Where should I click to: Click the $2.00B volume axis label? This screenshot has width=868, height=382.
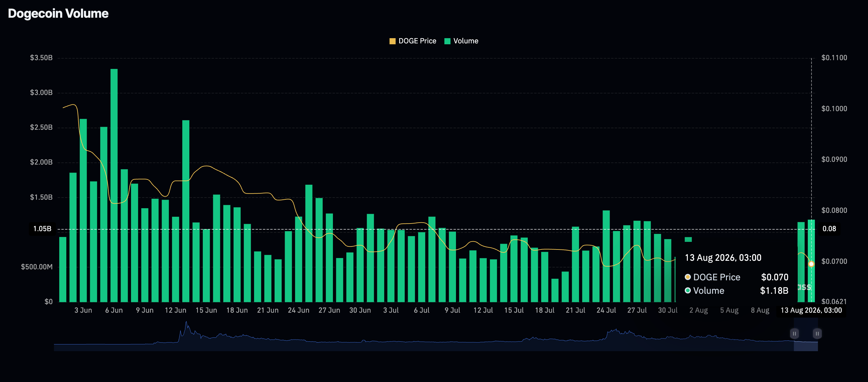coord(41,162)
